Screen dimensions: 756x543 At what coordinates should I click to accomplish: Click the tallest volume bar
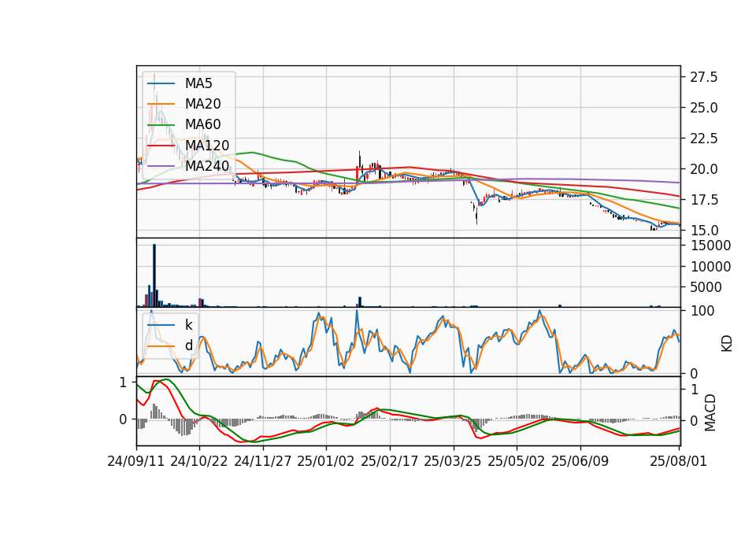point(154,275)
